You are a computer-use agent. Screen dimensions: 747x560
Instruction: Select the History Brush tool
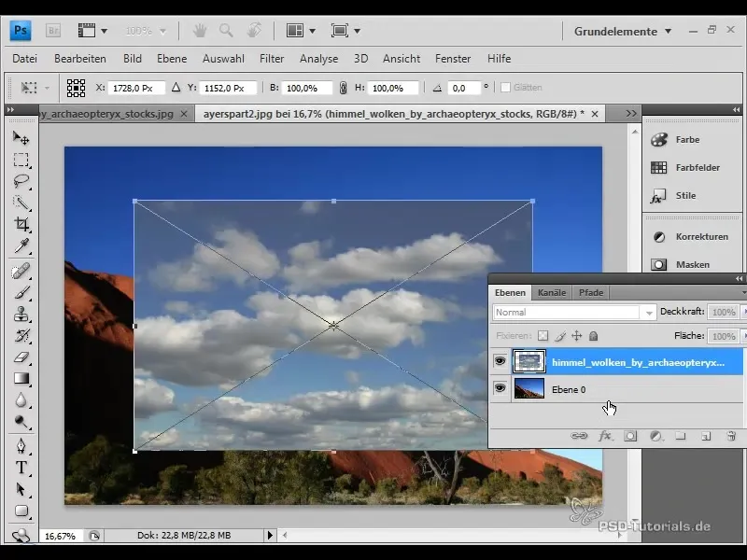tap(21, 336)
